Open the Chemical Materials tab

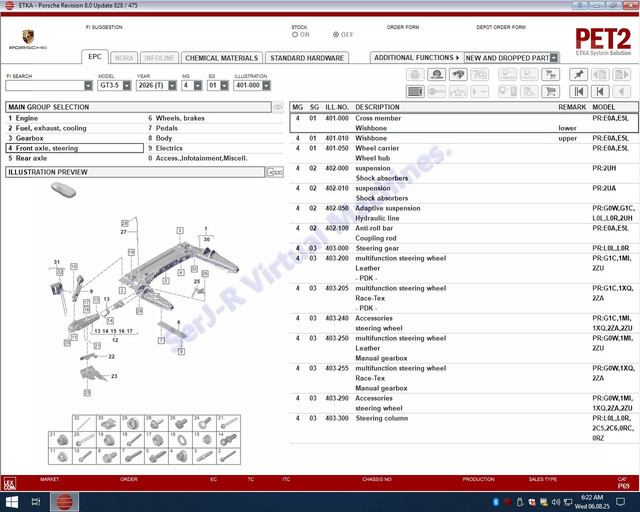coord(222,58)
